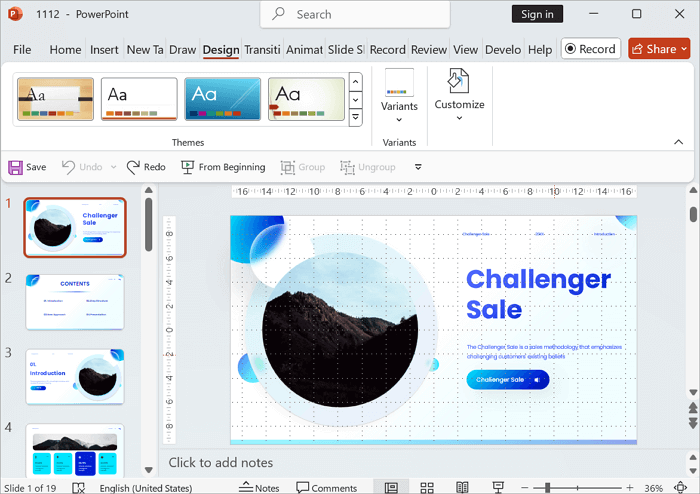
Task: Start slideshow From Beginning
Action: [x=223, y=167]
